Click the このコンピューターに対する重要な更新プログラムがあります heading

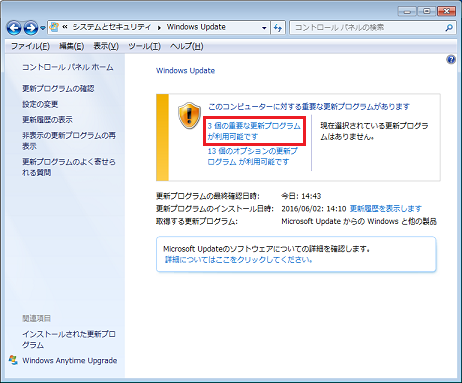tap(309, 107)
